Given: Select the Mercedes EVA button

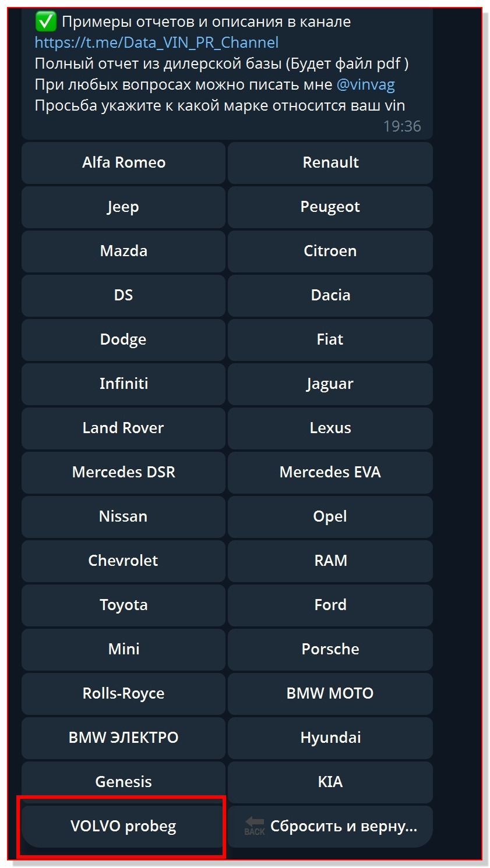Looking at the screenshot, I should tap(330, 472).
